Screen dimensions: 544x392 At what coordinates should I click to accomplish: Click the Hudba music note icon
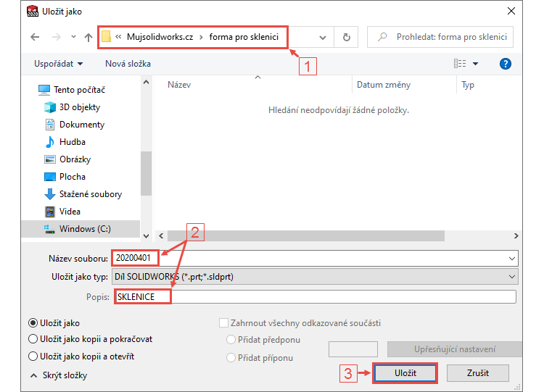tap(50, 142)
